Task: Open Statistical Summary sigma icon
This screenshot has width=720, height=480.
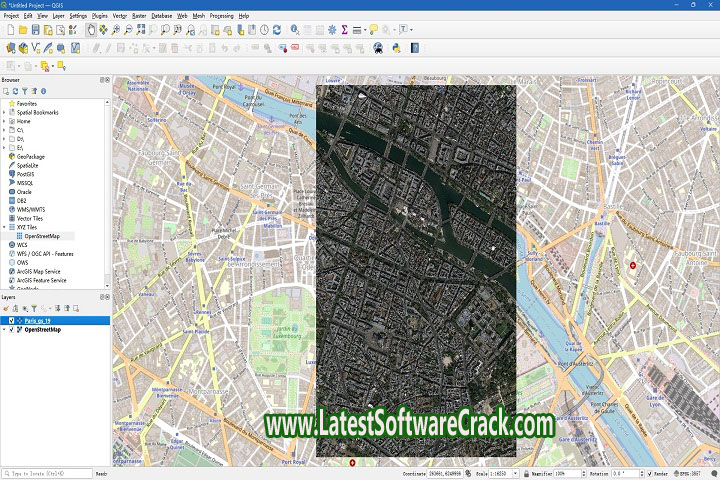Action: (344, 30)
